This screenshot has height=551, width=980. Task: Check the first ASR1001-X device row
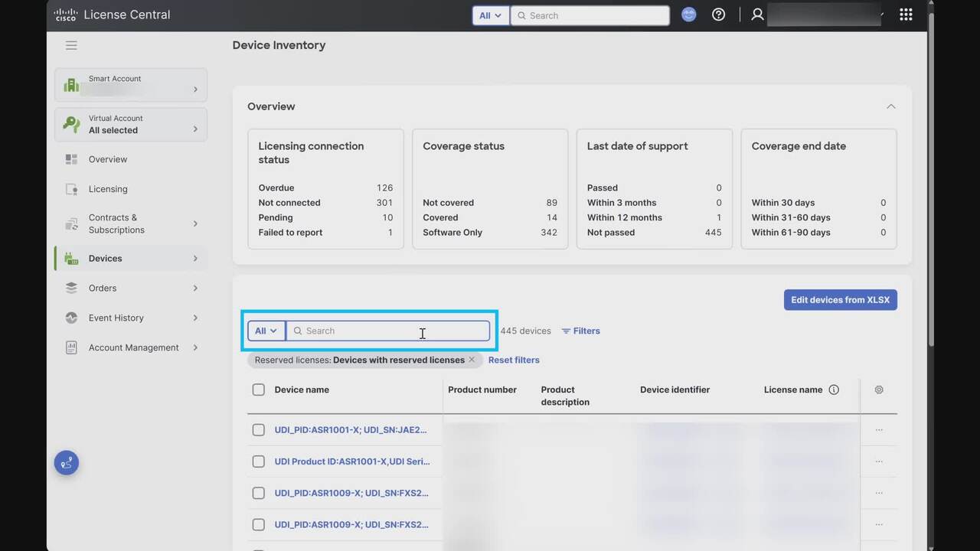(x=259, y=430)
